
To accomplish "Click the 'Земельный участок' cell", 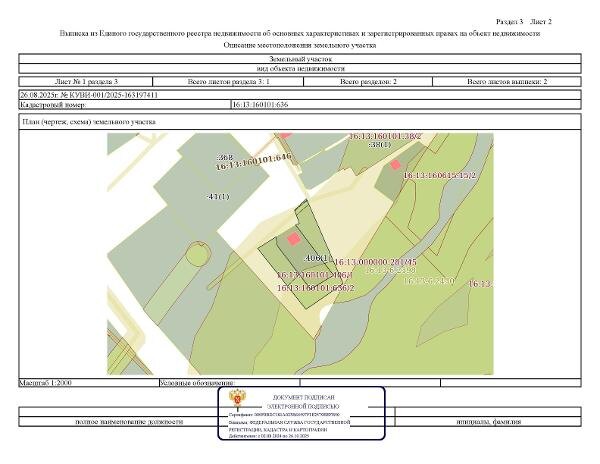I will coord(300,59).
